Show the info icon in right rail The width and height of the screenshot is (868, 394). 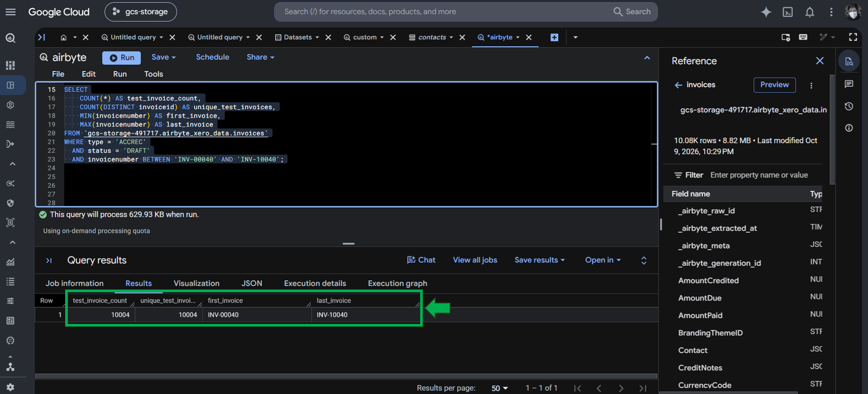(x=849, y=128)
